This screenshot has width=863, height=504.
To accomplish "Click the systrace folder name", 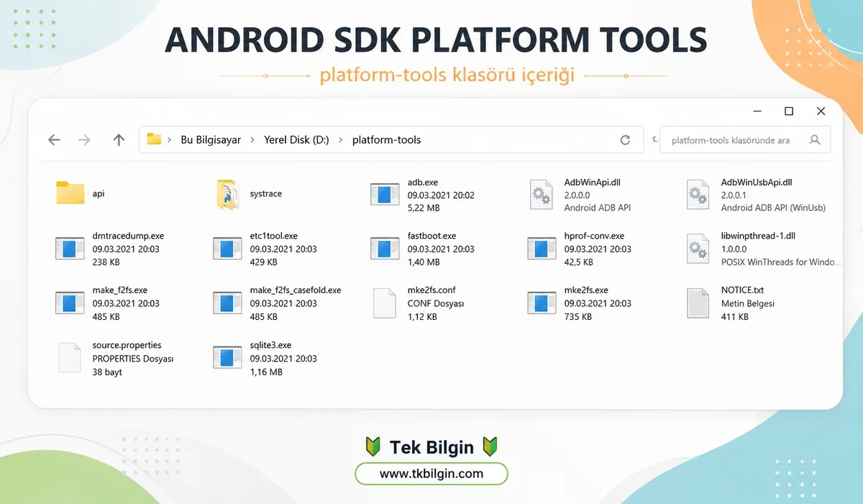I will click(266, 194).
